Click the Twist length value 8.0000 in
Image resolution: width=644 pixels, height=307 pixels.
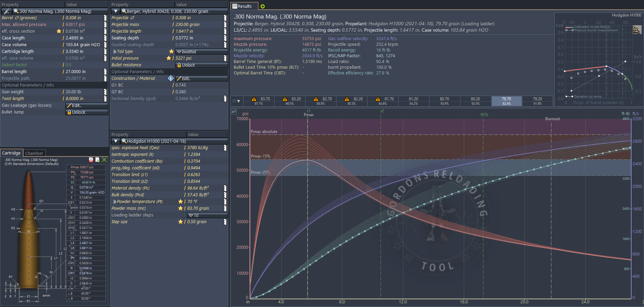point(74,99)
